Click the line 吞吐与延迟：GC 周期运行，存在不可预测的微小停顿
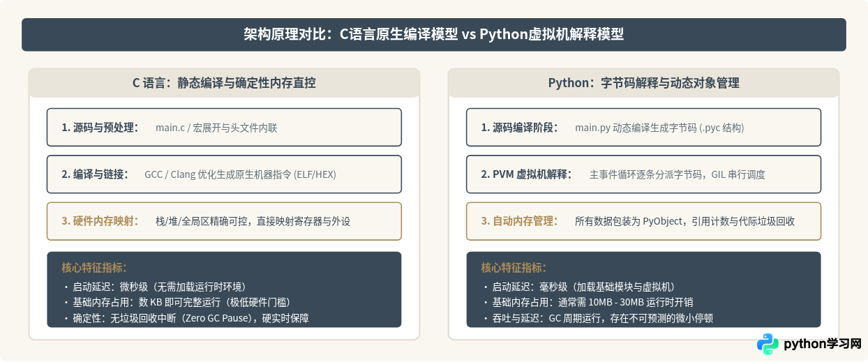 (x=597, y=317)
